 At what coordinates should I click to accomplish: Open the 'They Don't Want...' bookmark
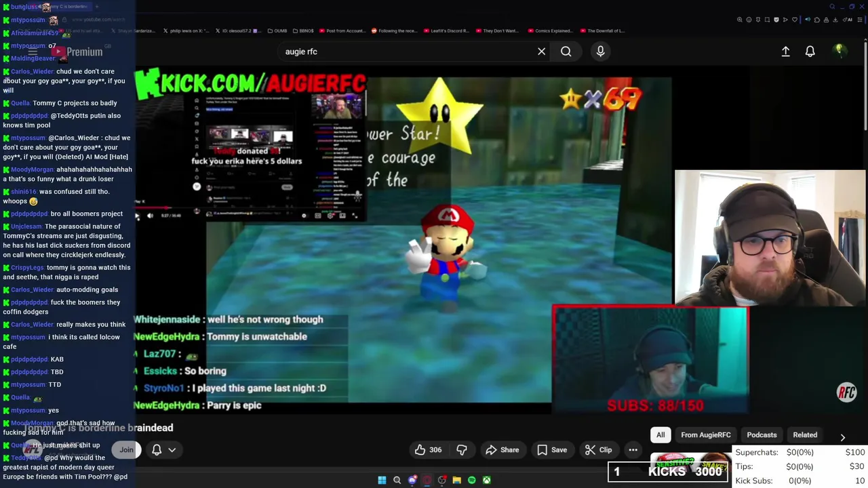click(498, 30)
